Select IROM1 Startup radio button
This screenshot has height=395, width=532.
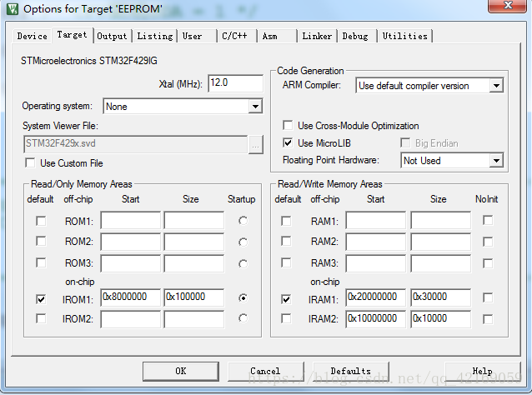(243, 298)
